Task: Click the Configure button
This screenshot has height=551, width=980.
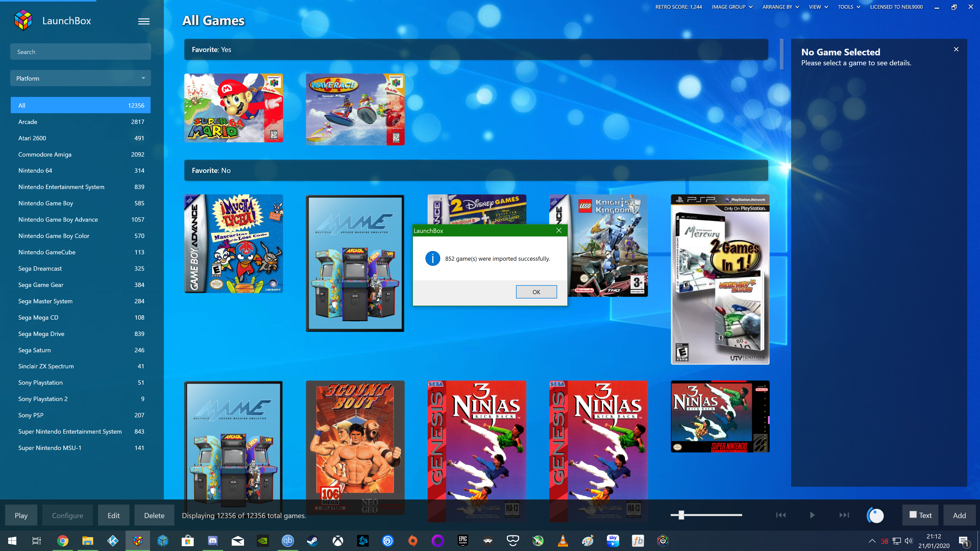Action: pos(67,515)
